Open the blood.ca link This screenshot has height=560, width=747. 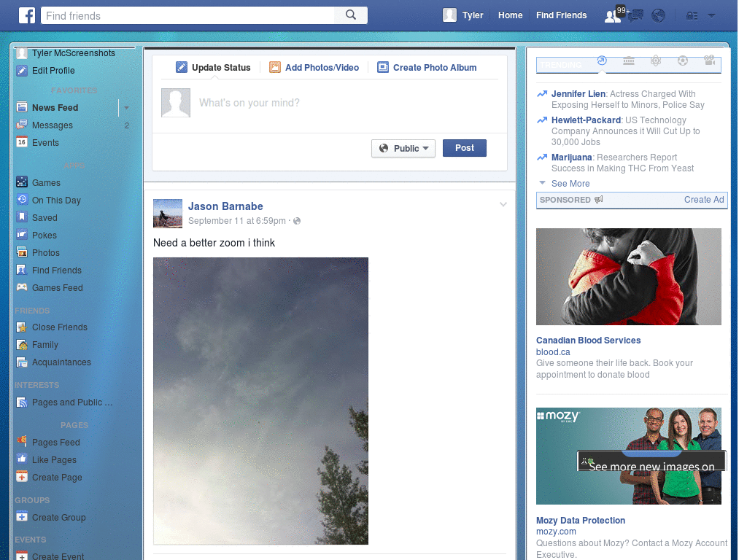click(552, 351)
